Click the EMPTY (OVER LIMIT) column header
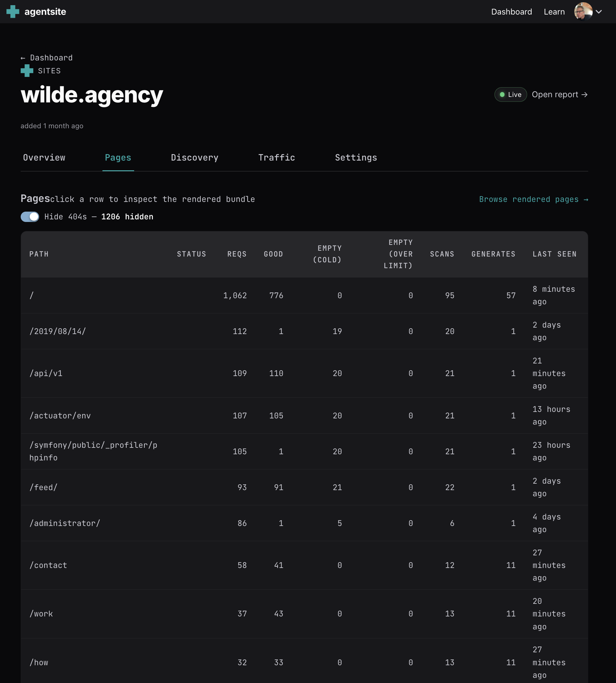 click(398, 254)
